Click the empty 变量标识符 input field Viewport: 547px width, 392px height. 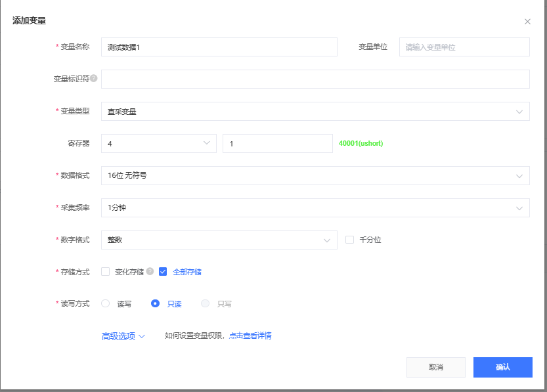315,79
